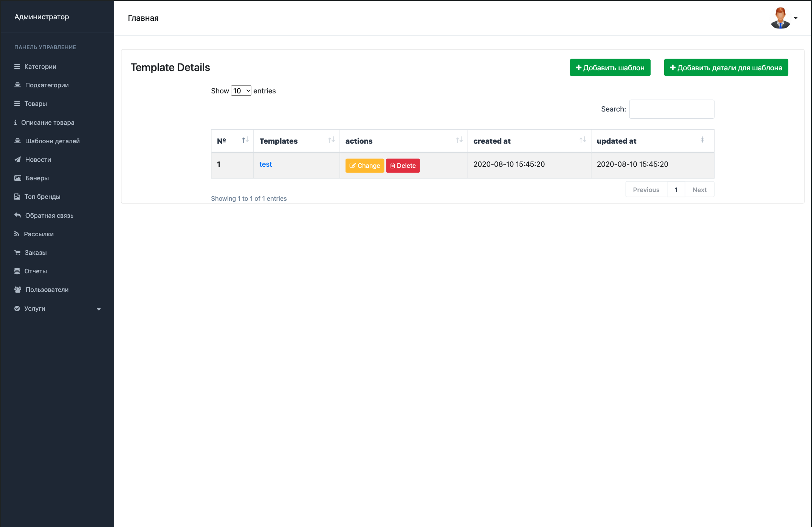Image resolution: width=812 pixels, height=527 pixels.
Task: Delete the test template row
Action: pyautogui.click(x=403, y=166)
